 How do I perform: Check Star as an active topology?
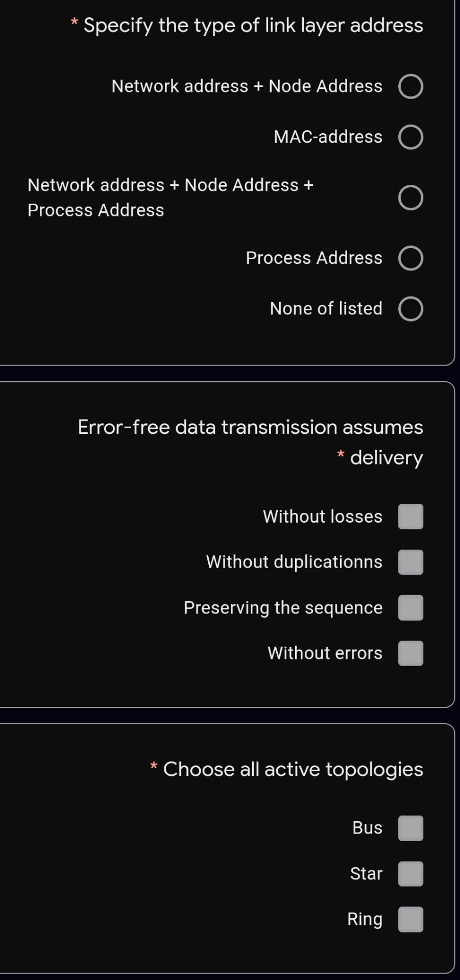410,873
